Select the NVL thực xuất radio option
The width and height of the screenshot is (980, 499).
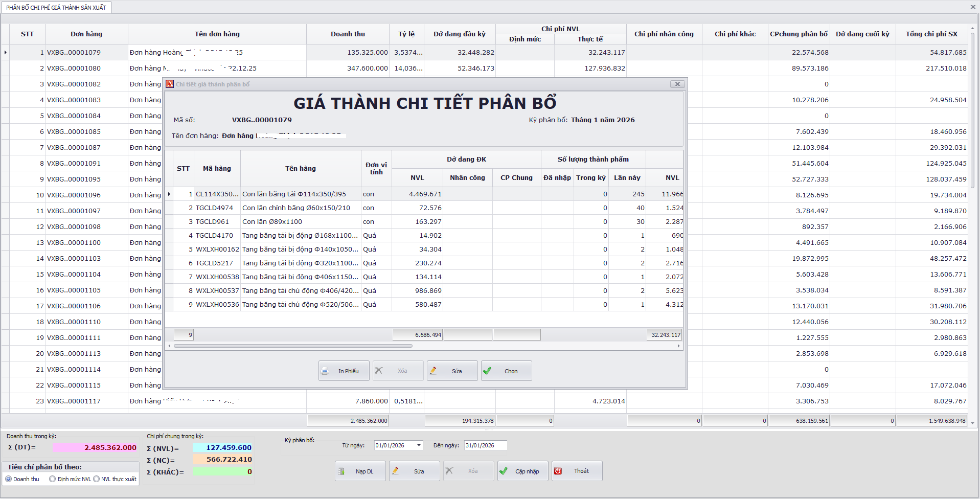pos(115,479)
